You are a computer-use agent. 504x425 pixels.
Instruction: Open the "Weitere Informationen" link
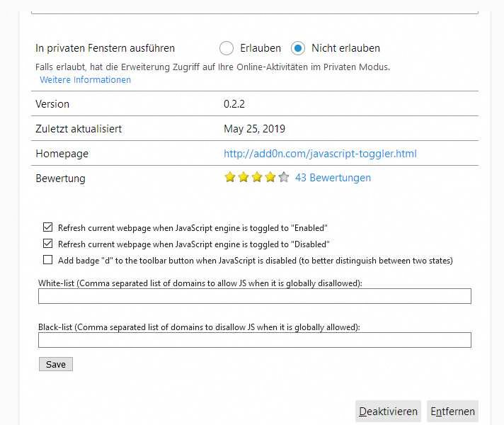click(85, 80)
